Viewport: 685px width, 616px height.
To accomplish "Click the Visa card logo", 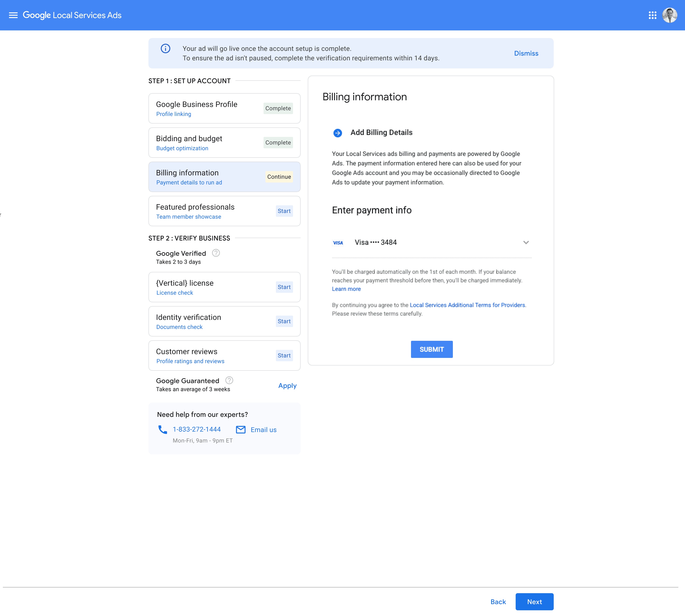I will point(338,243).
